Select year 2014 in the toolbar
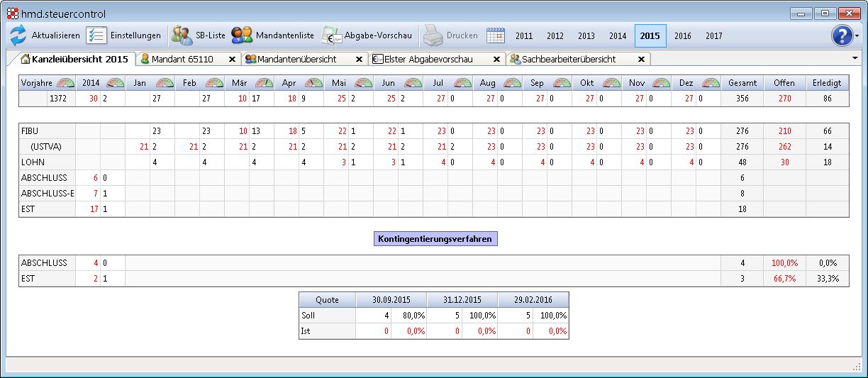Screen dimensions: 868x378 click(618, 36)
